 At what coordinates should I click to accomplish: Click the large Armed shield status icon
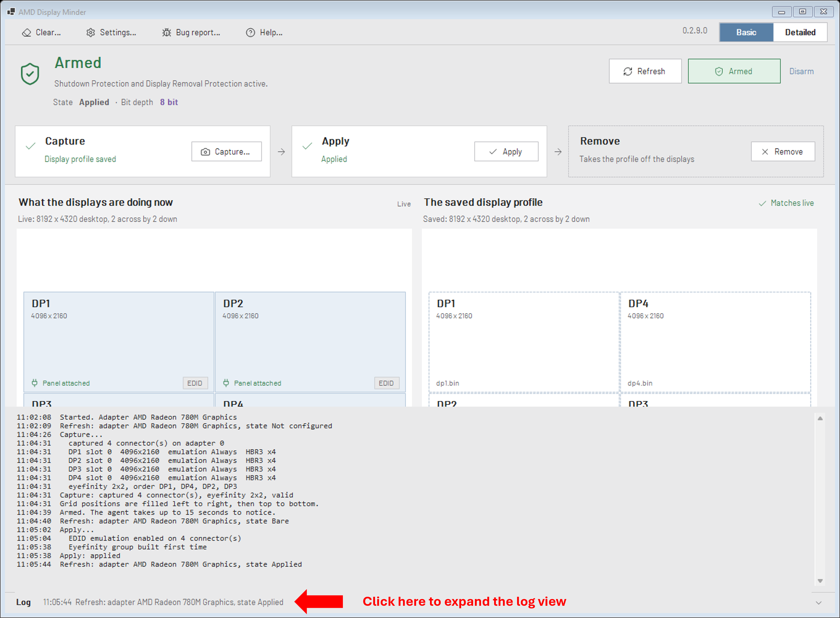(30, 74)
